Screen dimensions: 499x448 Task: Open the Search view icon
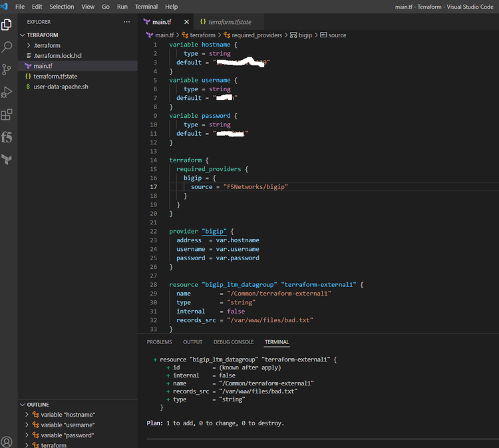[7, 47]
